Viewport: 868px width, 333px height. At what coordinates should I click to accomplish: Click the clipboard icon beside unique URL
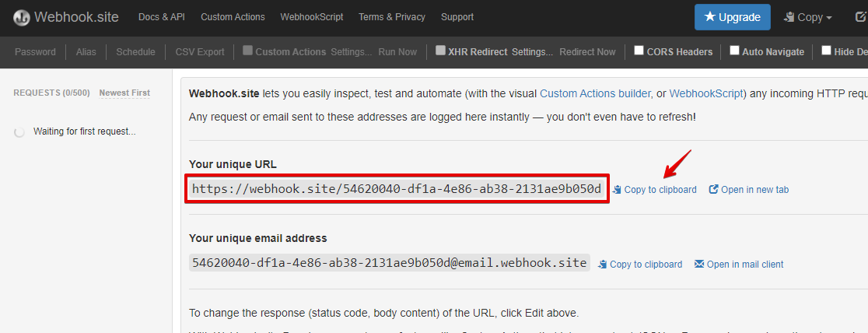click(x=618, y=190)
